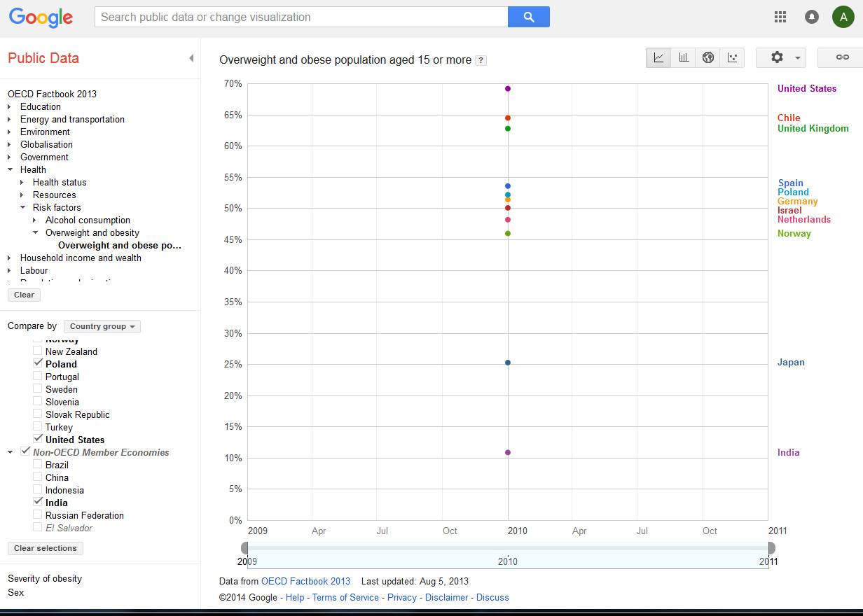This screenshot has width=863, height=616.
Task: Click inside the search public data field
Action: (x=301, y=17)
